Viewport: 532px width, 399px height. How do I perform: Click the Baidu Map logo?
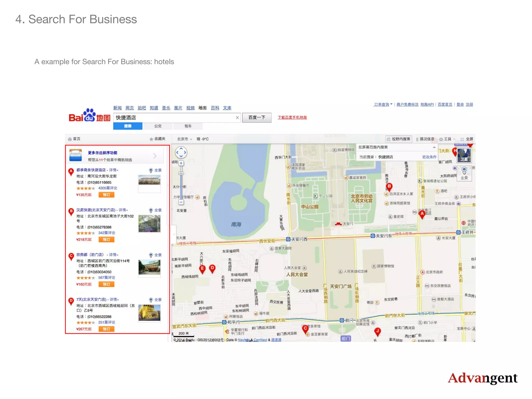click(89, 116)
